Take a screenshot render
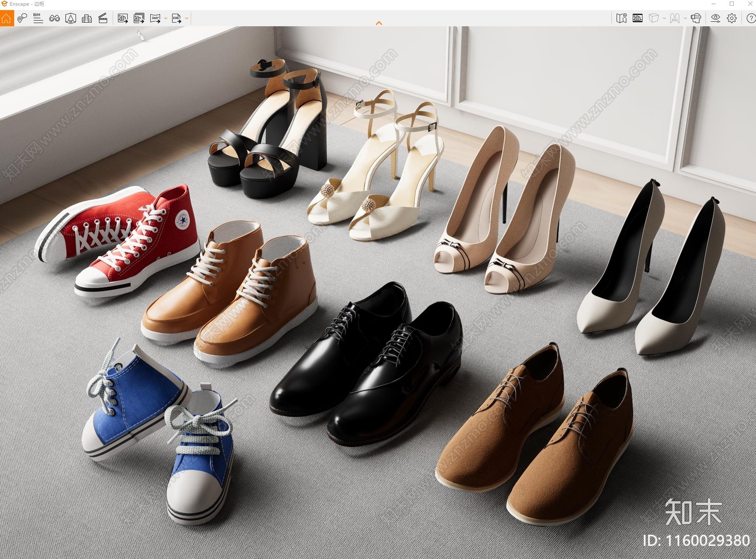Image resolution: width=756 pixels, height=559 pixels. 123,18
